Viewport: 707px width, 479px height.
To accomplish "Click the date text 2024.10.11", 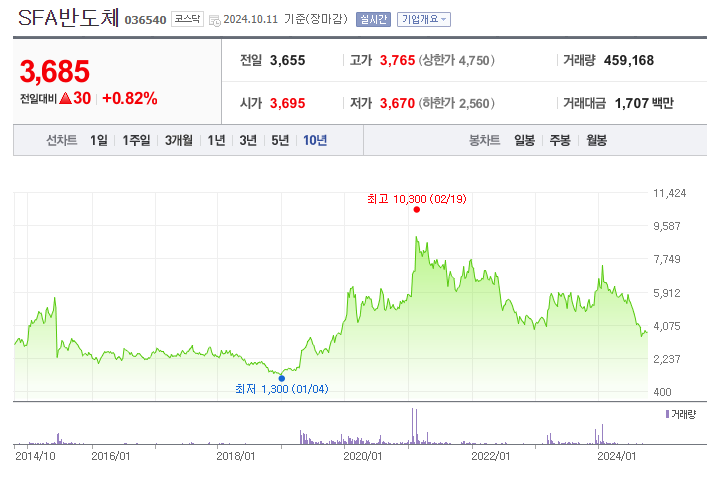I will point(251,19).
